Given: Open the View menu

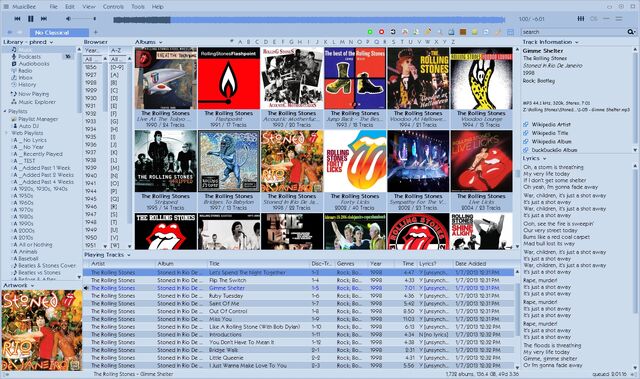Looking at the screenshot, I should click(89, 7).
